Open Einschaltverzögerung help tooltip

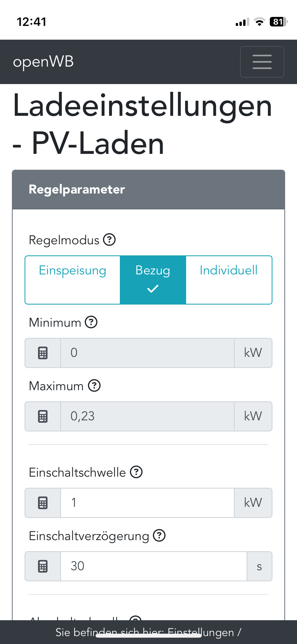coord(159,536)
